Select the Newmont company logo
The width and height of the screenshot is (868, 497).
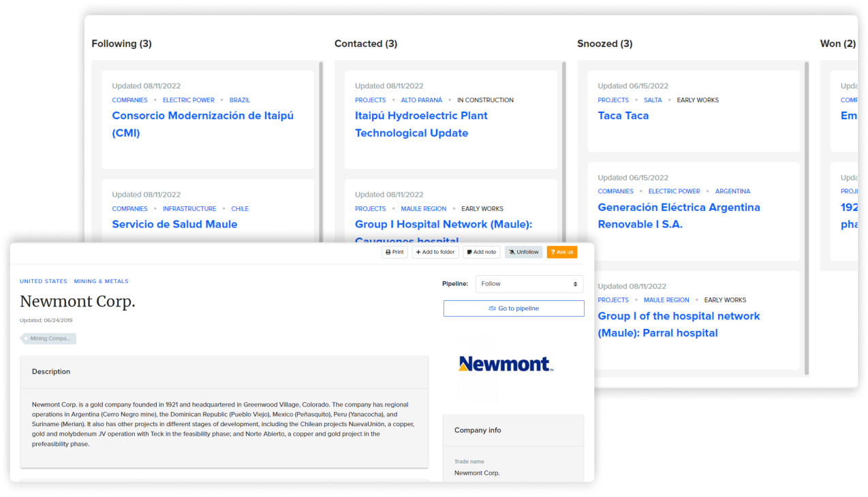[505, 364]
